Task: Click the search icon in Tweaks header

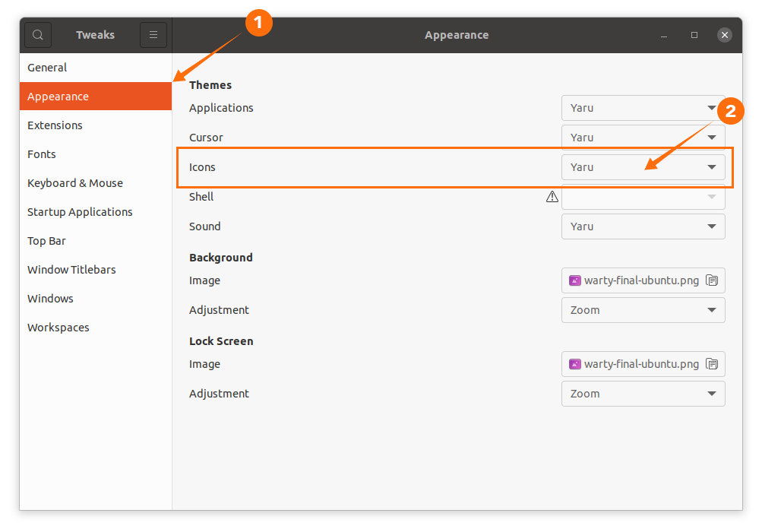Action: coord(38,35)
